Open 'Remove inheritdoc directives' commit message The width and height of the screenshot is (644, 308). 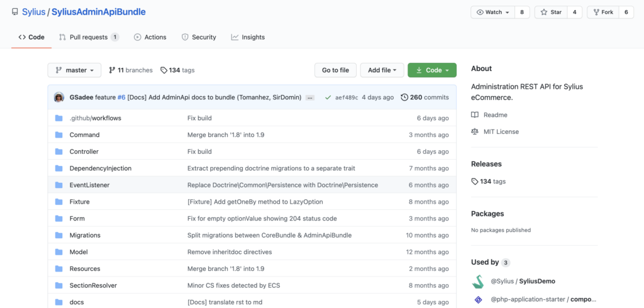230,252
